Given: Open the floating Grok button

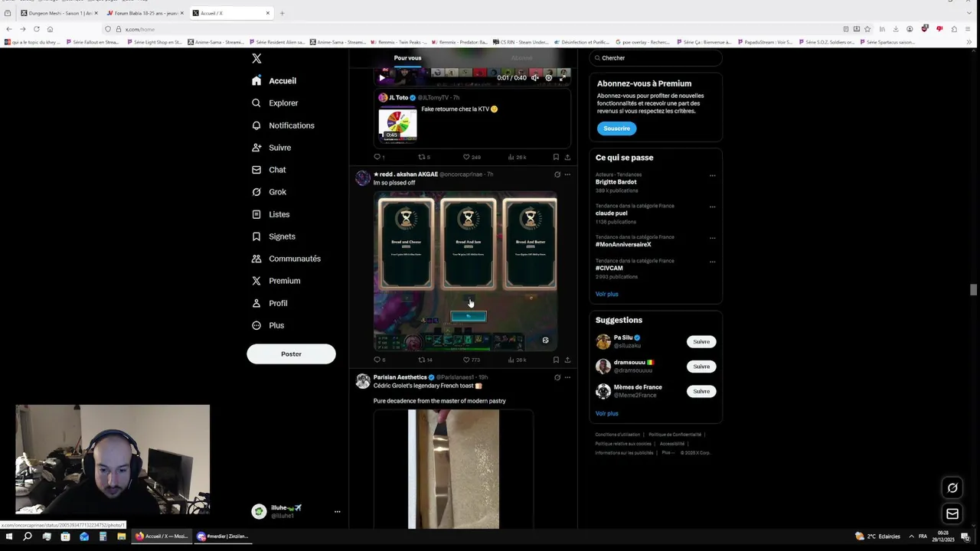Looking at the screenshot, I should 952,487.
